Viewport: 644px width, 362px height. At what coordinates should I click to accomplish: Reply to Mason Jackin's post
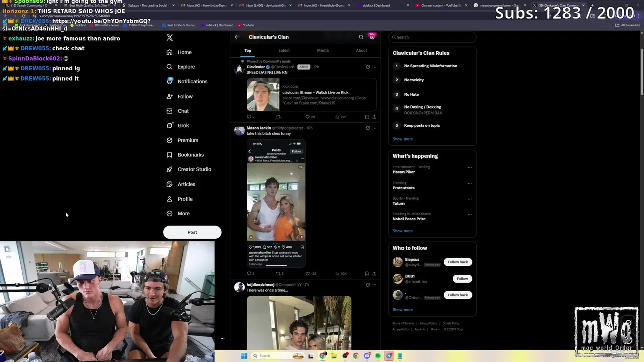pos(250,274)
